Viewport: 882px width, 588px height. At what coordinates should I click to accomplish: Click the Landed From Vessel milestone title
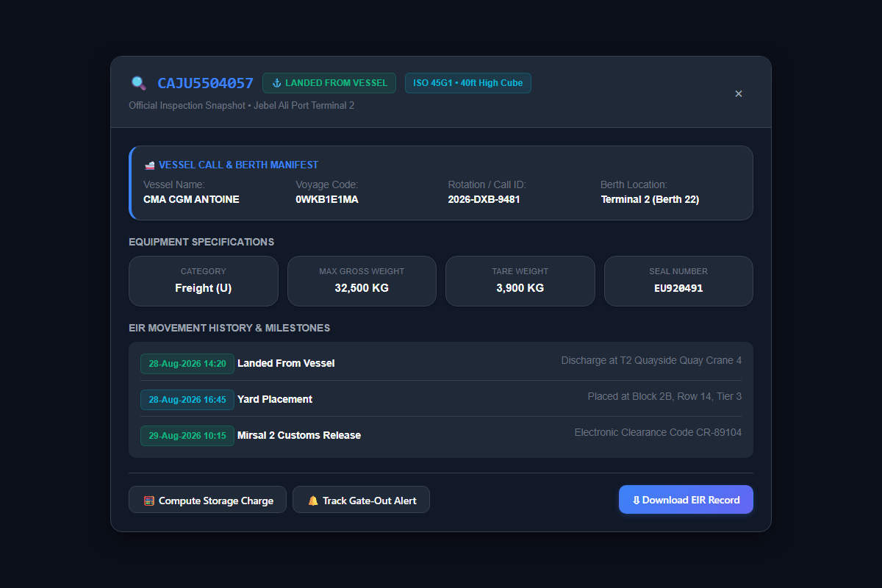286,363
